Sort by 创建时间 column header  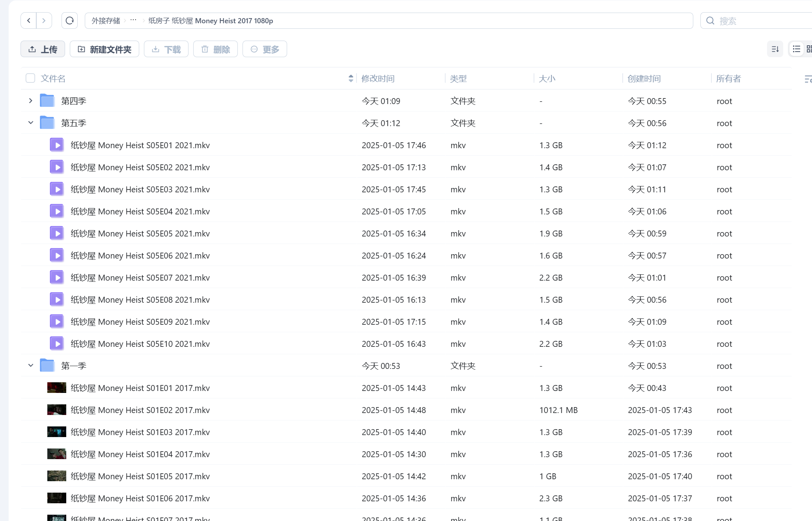tap(644, 78)
